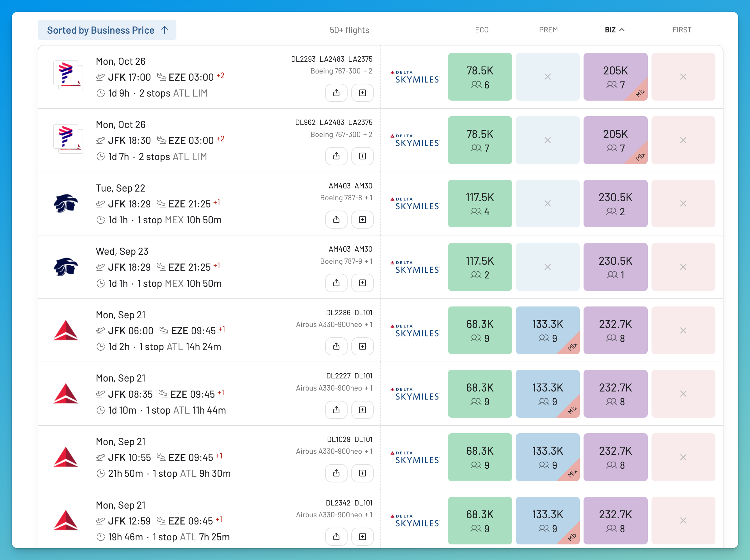Select 68.3K economy fare on JFK 08:35
The height and width of the screenshot is (560, 750).
point(480,394)
